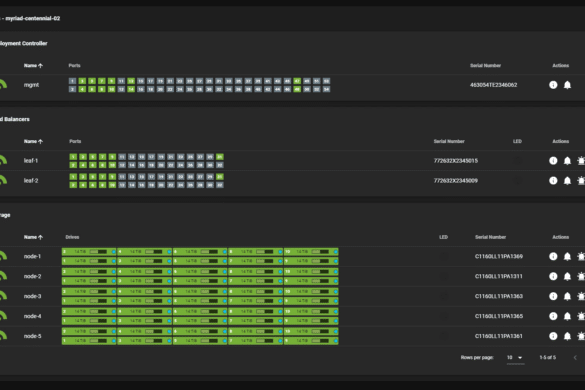Sort Deployment Controller table by Name

pyautogui.click(x=33, y=66)
